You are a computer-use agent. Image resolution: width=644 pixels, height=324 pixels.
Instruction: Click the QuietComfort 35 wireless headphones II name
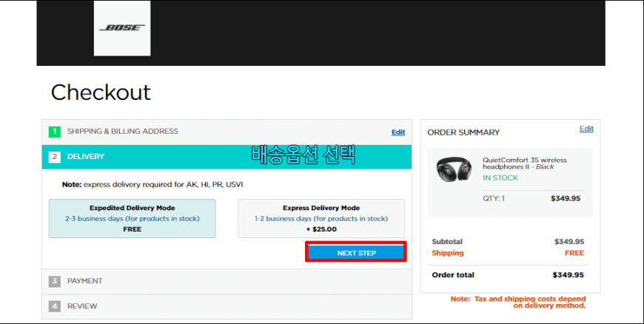[x=525, y=163]
